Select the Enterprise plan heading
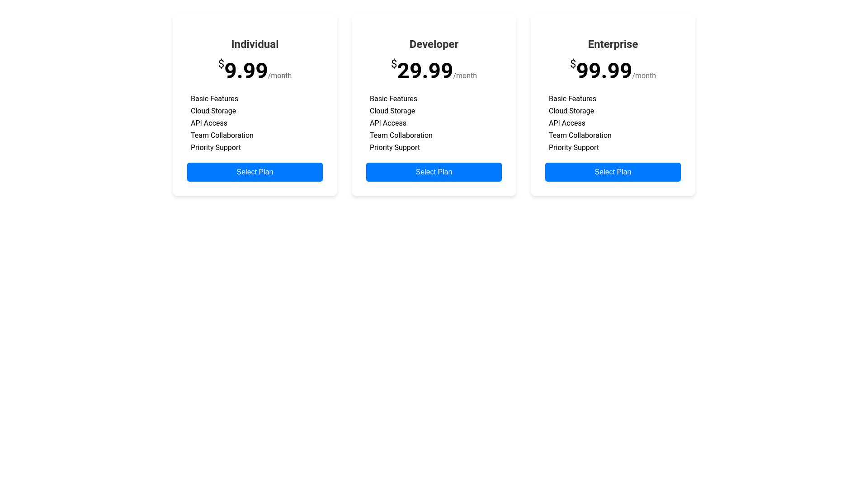 coord(613,44)
